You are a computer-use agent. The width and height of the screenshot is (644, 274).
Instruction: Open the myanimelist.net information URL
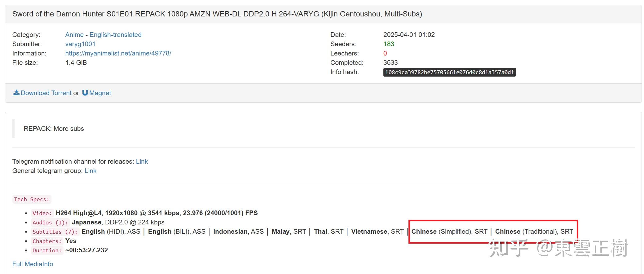[x=118, y=53]
